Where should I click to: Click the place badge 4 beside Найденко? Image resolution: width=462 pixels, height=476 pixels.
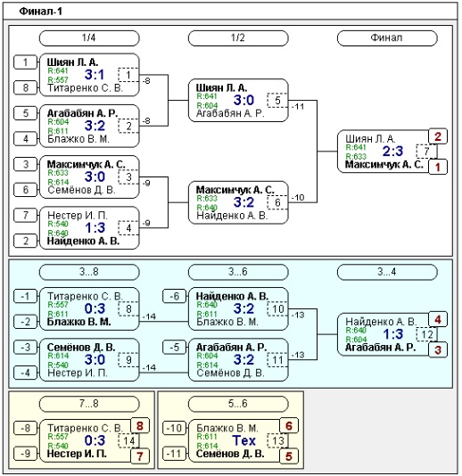[438, 319]
